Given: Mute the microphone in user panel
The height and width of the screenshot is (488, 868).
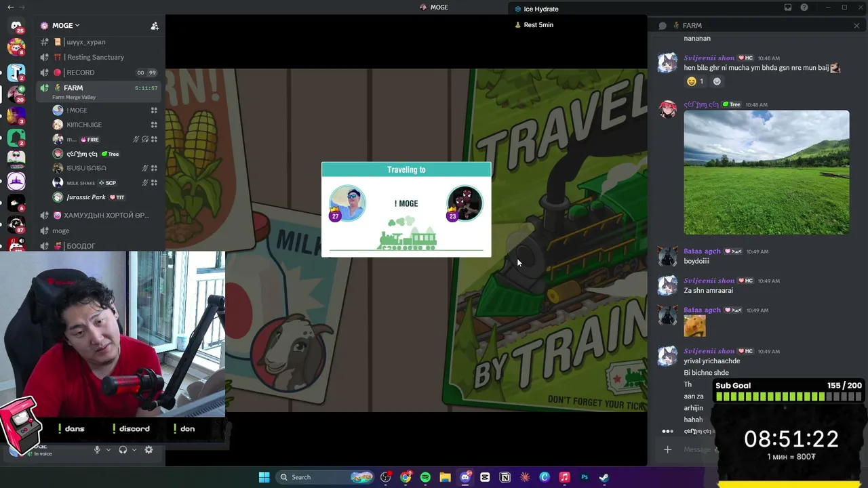Looking at the screenshot, I should point(97,449).
